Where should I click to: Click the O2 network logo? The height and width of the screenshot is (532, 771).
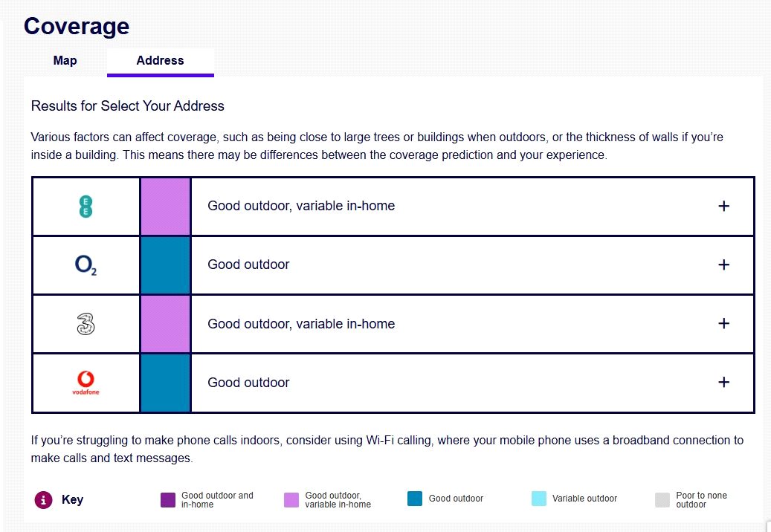(86, 265)
